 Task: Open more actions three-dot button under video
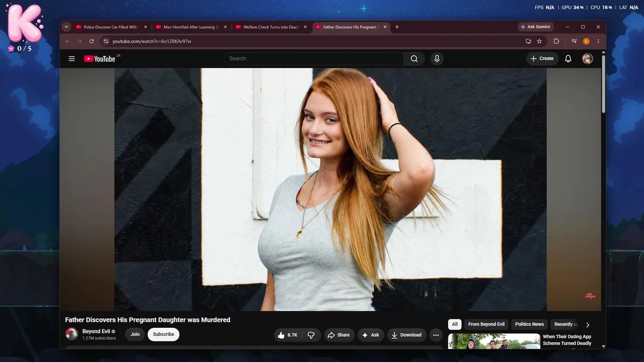pos(436,335)
